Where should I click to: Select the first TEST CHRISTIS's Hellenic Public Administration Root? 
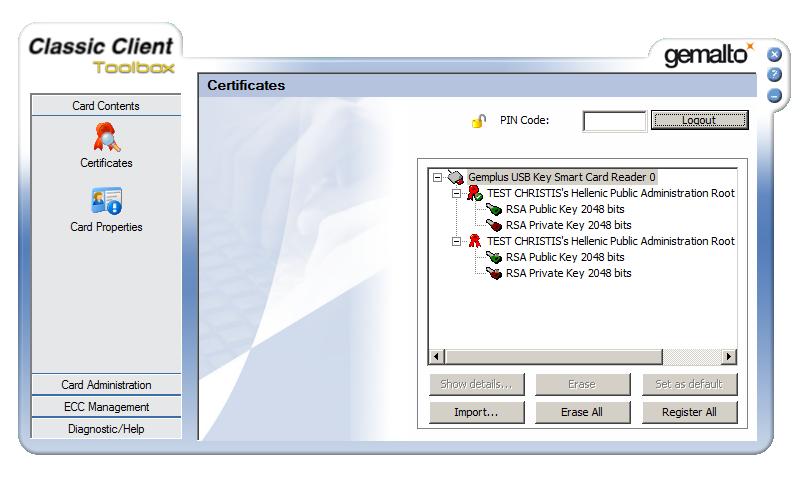pos(610,193)
